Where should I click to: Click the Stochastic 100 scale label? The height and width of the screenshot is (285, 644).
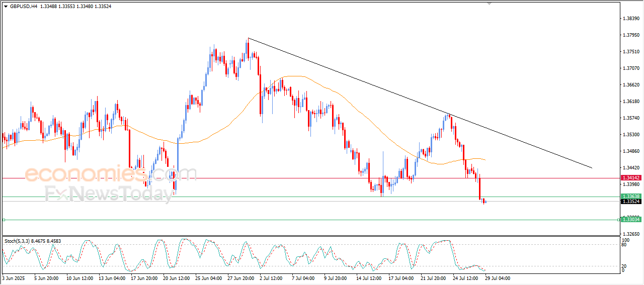tap(627, 240)
